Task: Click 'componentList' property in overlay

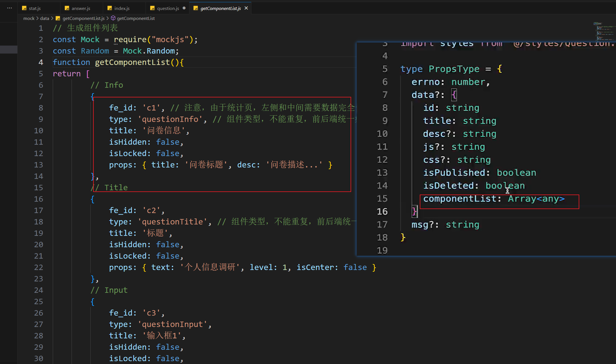Action: pyautogui.click(x=459, y=199)
